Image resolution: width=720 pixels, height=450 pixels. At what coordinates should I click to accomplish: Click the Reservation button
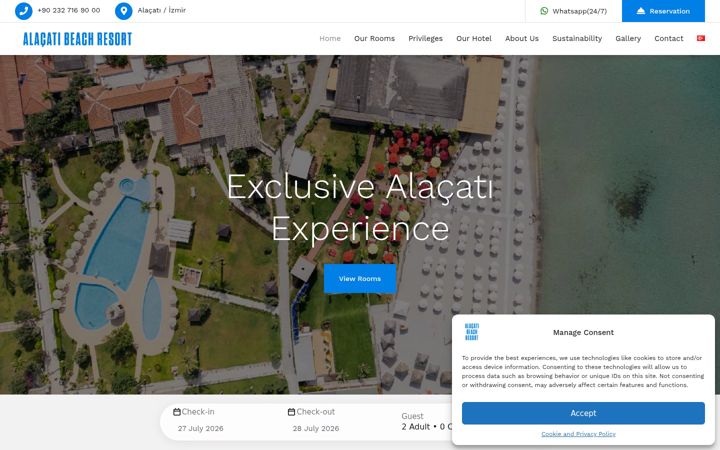[663, 11]
